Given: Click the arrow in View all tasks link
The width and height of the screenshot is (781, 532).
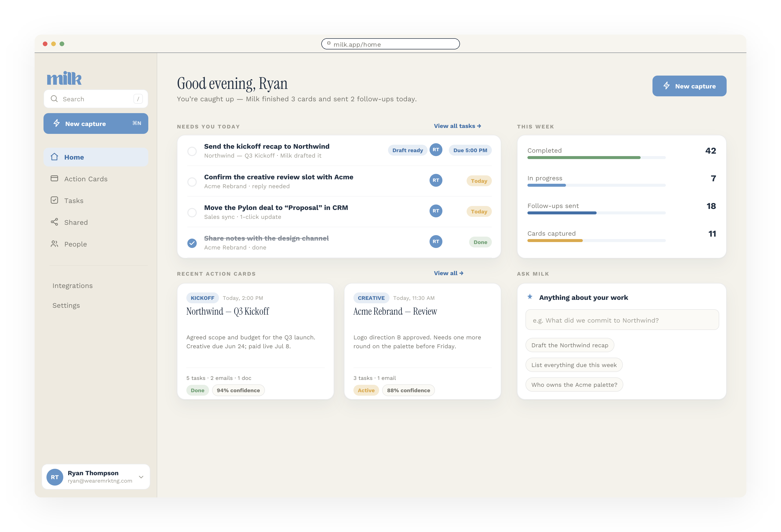Looking at the screenshot, I should (479, 126).
